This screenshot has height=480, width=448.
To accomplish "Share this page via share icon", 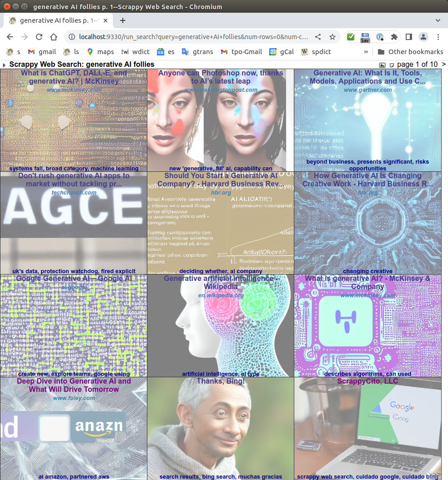I will (x=318, y=37).
